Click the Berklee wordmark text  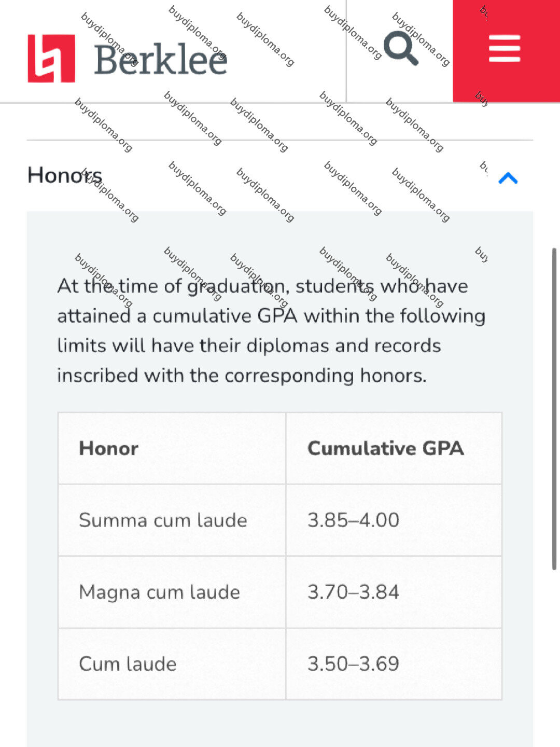pyautogui.click(x=161, y=60)
